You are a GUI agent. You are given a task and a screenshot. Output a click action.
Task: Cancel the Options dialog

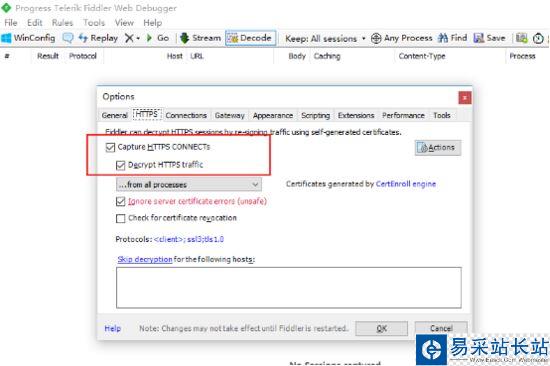pos(441,328)
